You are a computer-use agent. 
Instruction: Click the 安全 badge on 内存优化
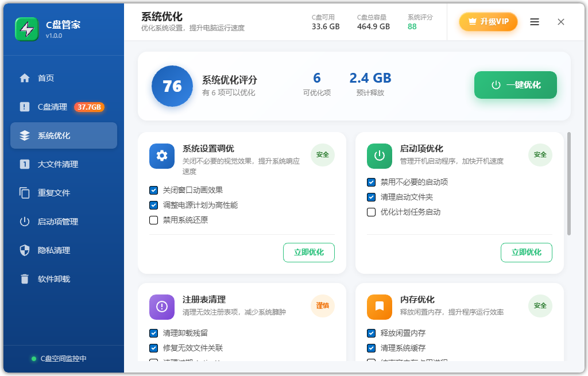coord(540,305)
